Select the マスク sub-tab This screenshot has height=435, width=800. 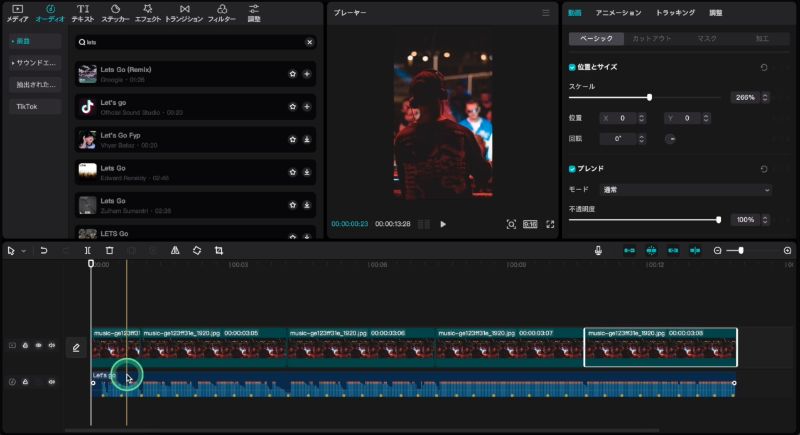[x=707, y=39]
